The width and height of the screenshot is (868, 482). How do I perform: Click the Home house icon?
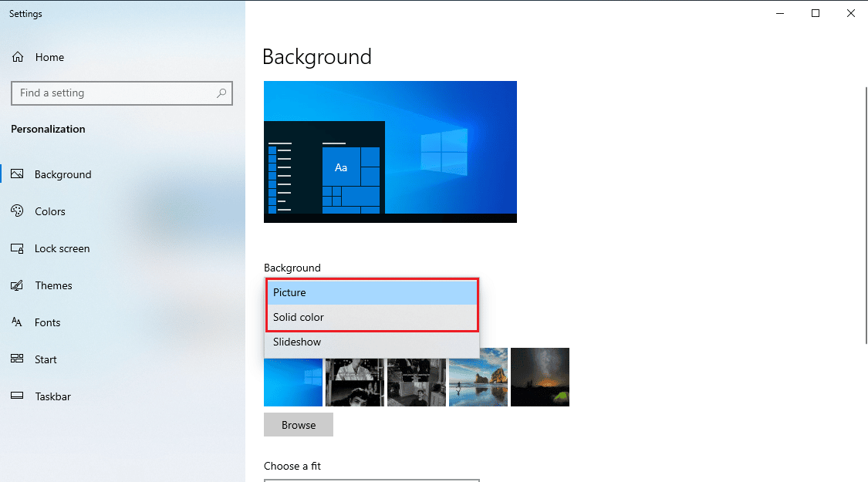(x=18, y=57)
